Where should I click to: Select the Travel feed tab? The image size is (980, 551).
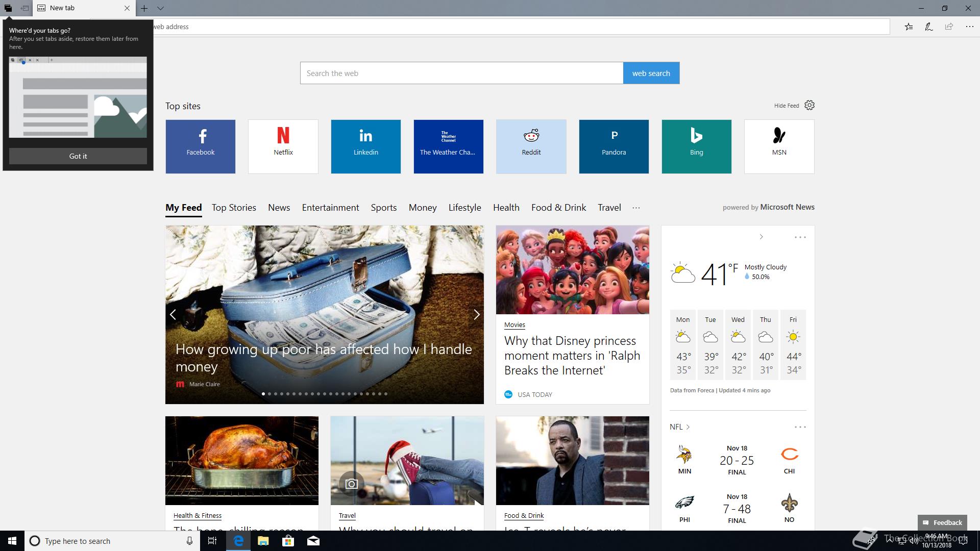609,208
